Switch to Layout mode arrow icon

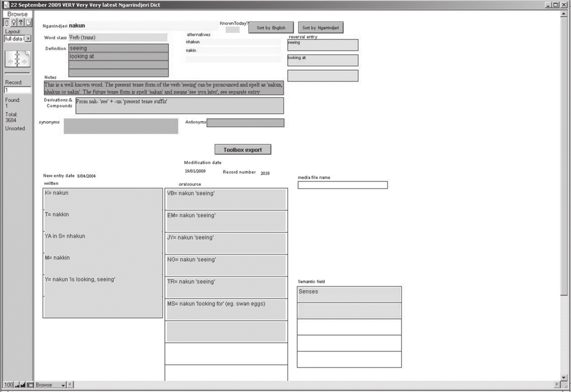(21, 23)
